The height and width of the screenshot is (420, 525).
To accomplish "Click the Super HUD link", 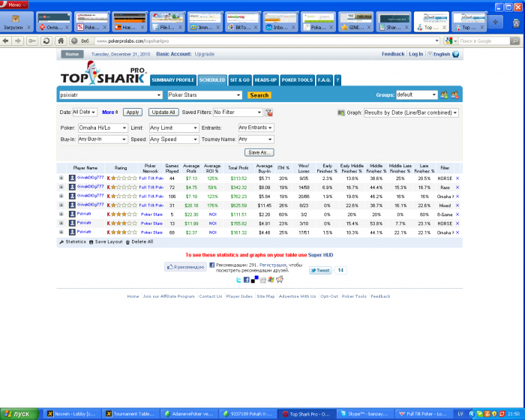I will click(320, 255).
